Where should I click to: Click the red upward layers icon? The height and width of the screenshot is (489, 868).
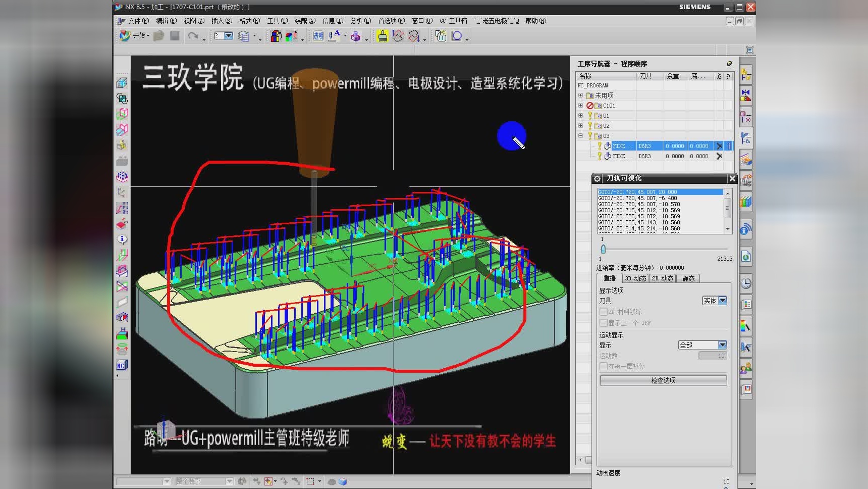[398, 36]
